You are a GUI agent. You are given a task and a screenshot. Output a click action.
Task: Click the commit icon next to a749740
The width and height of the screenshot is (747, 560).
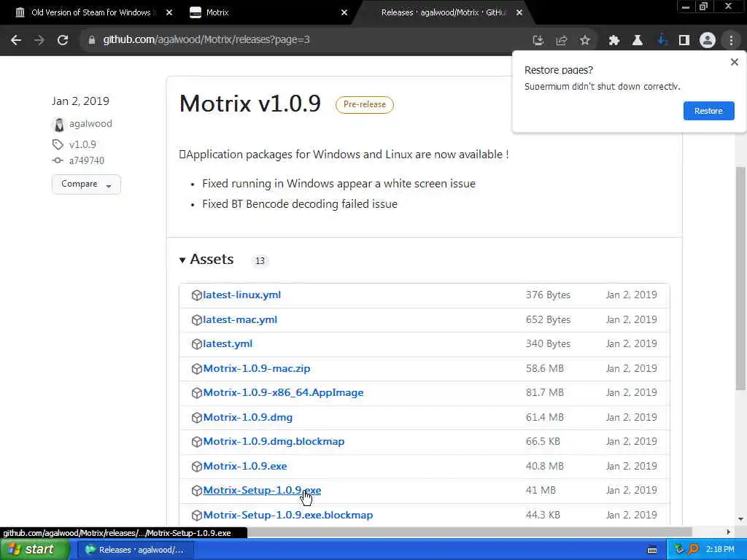tap(58, 160)
